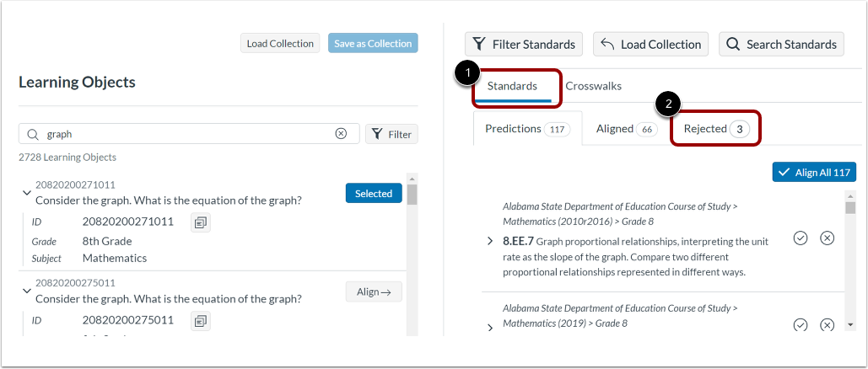Collapse learning object 20820200271011 details
This screenshot has width=868, height=369.
[25, 193]
